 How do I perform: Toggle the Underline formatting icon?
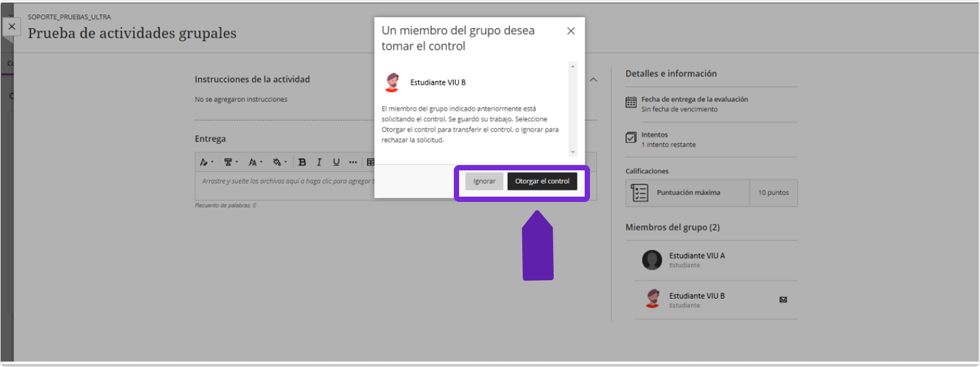pyautogui.click(x=336, y=162)
